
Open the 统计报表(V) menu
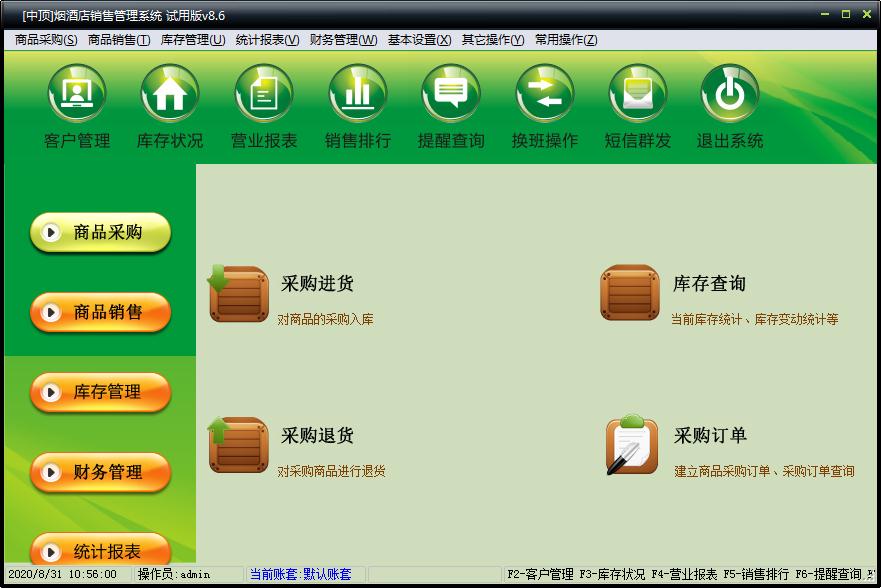[x=267, y=40]
